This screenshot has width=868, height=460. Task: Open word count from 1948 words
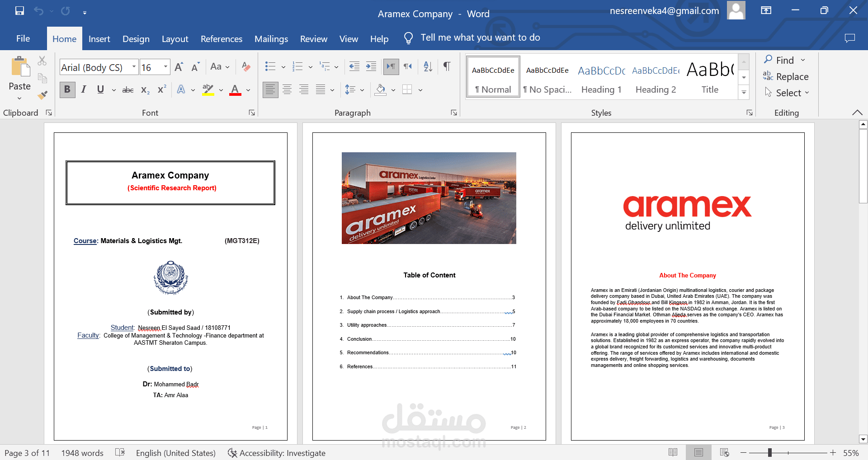[x=82, y=453]
